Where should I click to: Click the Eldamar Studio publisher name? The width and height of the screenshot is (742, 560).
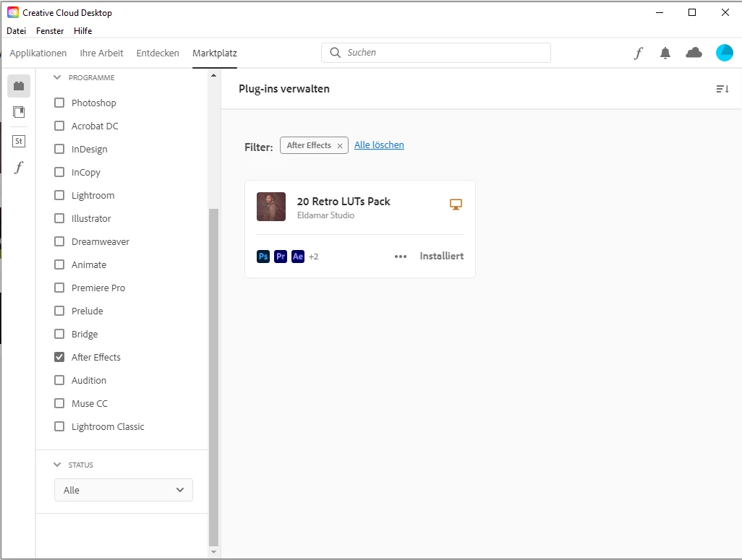tap(325, 215)
